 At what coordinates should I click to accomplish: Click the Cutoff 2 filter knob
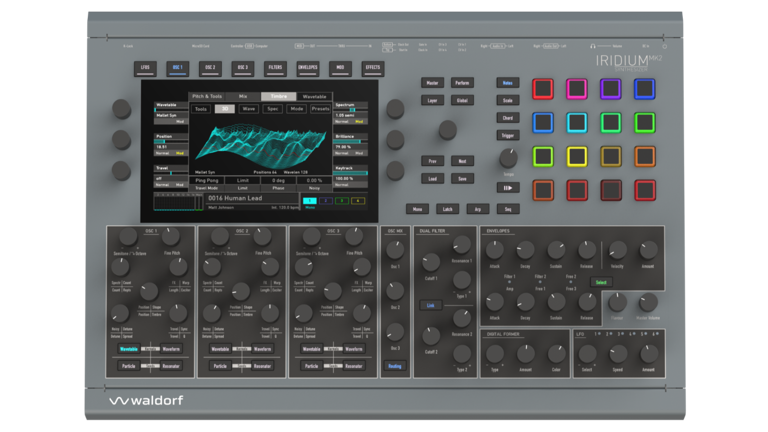(431, 336)
